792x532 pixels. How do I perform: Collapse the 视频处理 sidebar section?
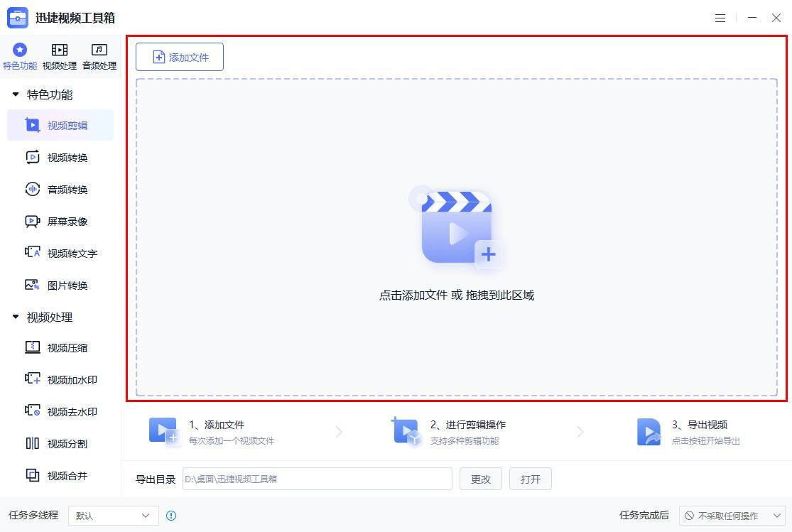pyautogui.click(x=16, y=317)
